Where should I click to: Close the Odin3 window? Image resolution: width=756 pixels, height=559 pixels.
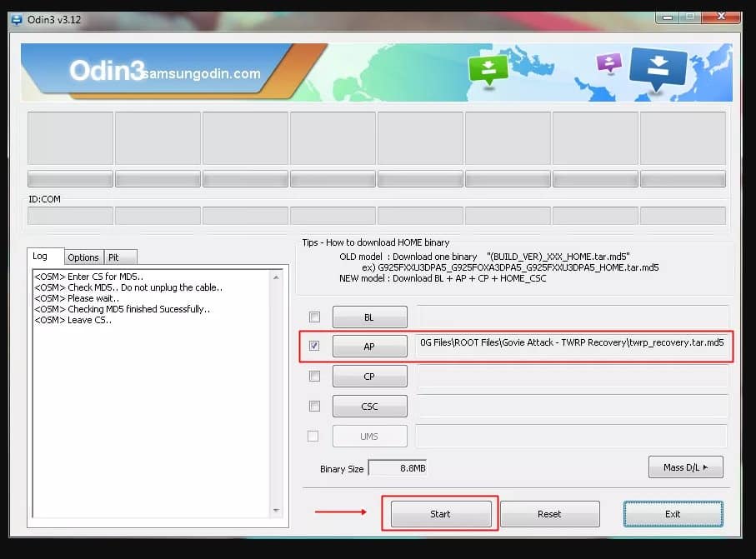point(721,17)
